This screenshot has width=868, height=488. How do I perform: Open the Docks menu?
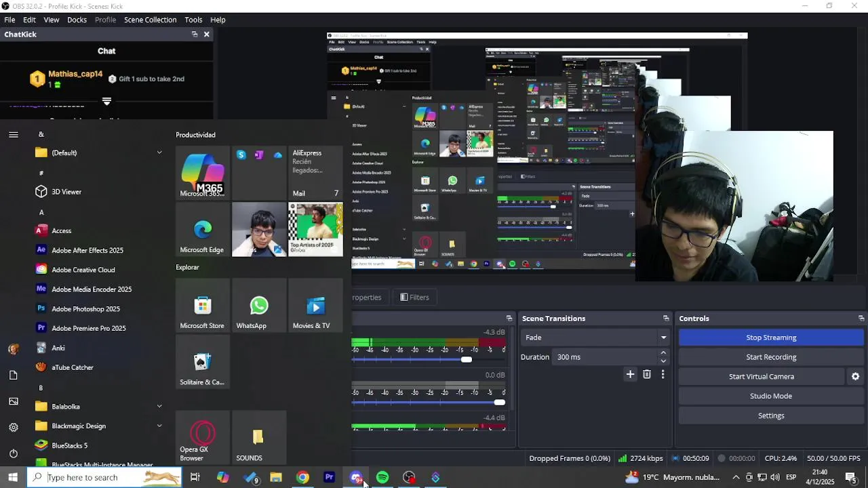click(77, 20)
